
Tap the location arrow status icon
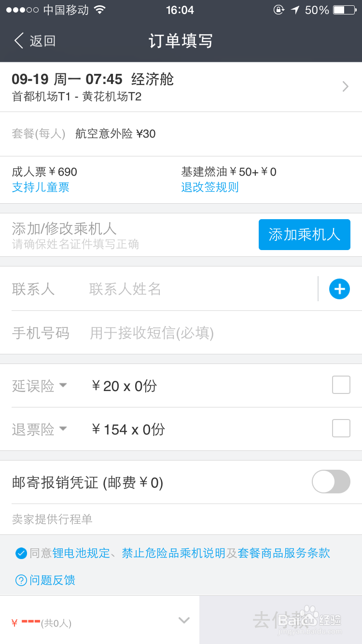(295, 10)
